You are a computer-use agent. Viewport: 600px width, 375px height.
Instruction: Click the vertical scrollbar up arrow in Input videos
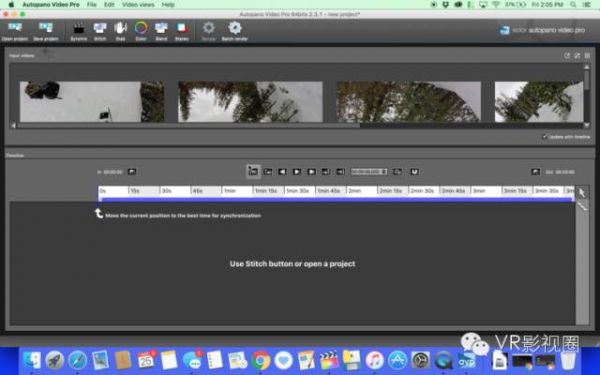tap(587, 67)
